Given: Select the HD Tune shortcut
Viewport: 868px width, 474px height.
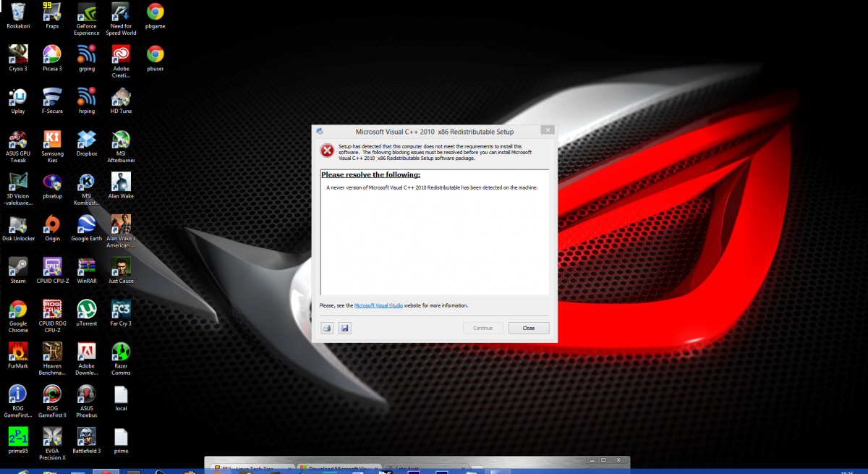Looking at the screenshot, I should pos(121,101).
